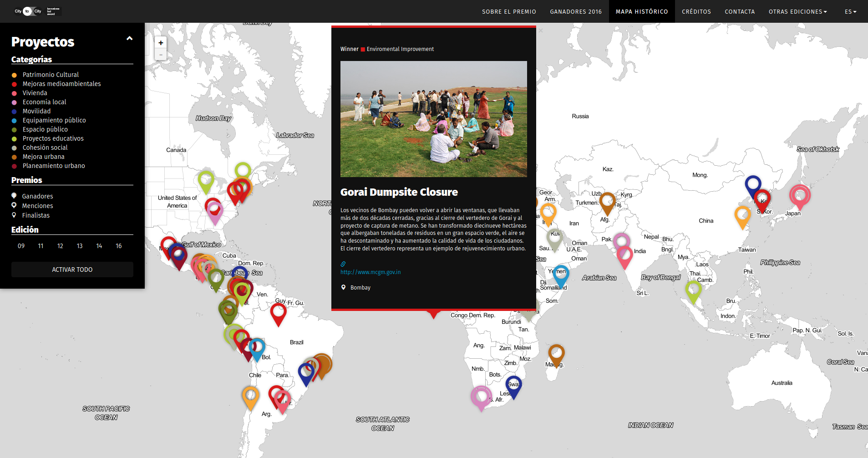This screenshot has width=868, height=458.
Task: Select the pink pin in South Africa
Action: click(481, 396)
